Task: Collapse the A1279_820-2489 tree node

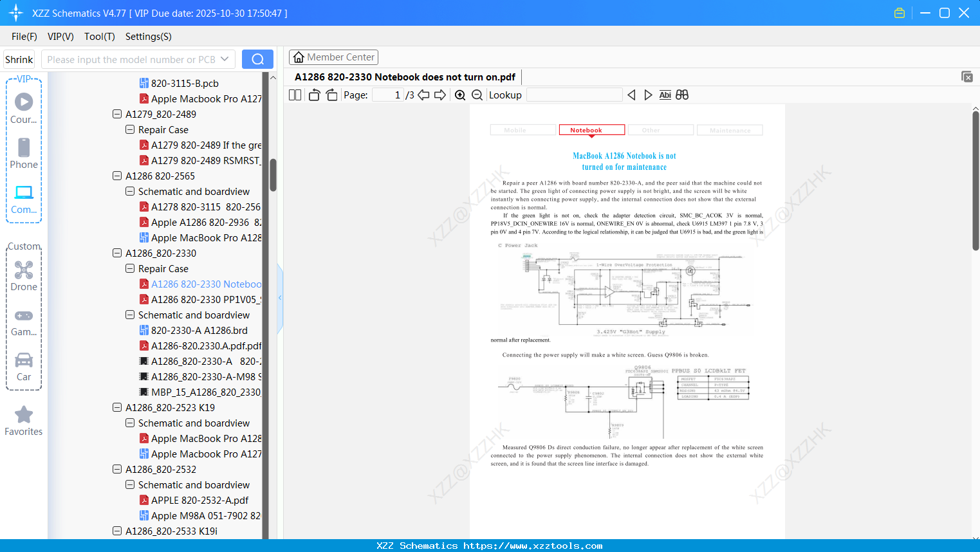Action: 117,114
